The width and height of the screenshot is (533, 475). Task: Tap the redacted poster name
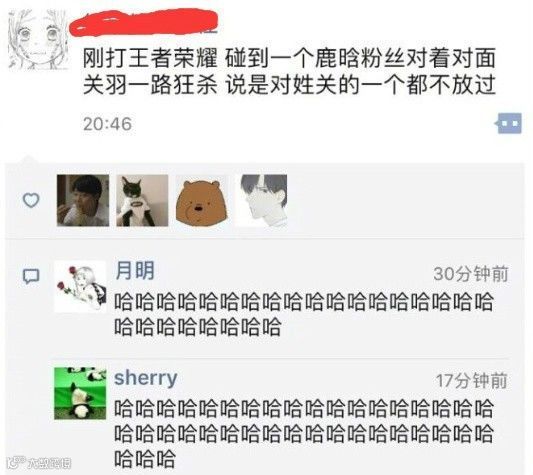pos(143,23)
